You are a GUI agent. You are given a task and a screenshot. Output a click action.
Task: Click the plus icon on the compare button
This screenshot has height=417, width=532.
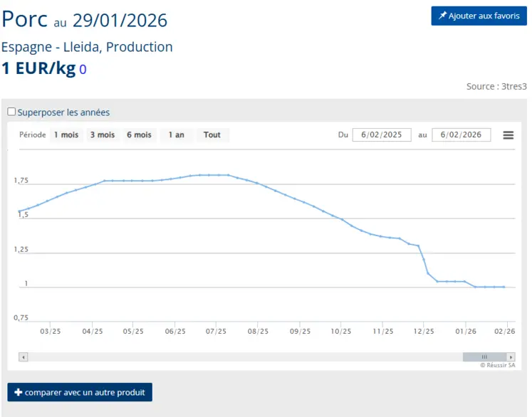pyautogui.click(x=18, y=392)
